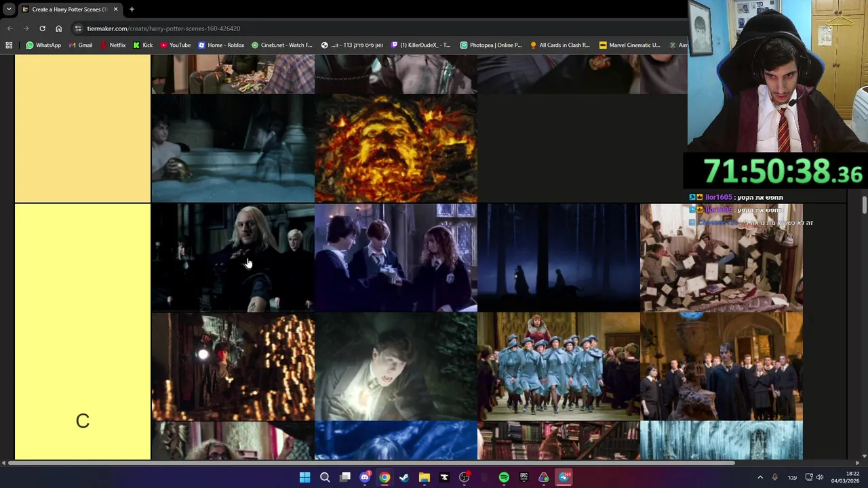Open OBS Studio from the taskbar
The width and height of the screenshot is (868, 488).
coord(464,478)
